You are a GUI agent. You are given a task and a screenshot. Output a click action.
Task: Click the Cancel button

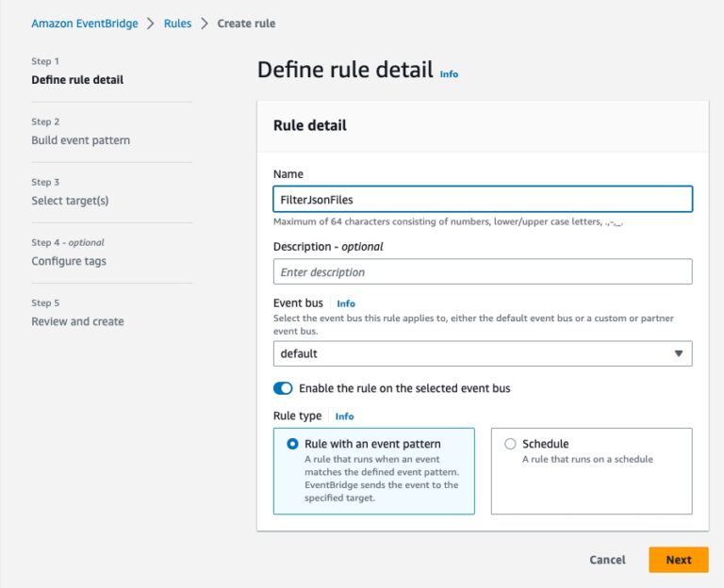(x=607, y=560)
